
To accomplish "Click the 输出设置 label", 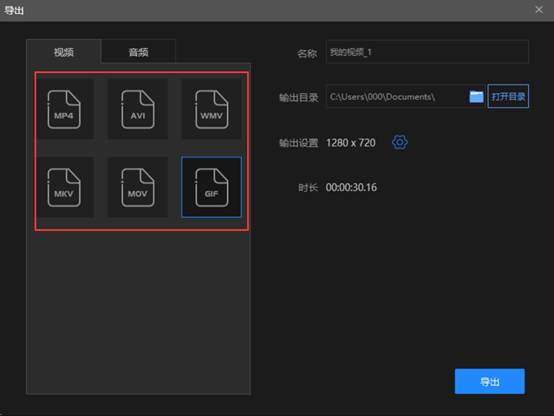I will 299,143.
